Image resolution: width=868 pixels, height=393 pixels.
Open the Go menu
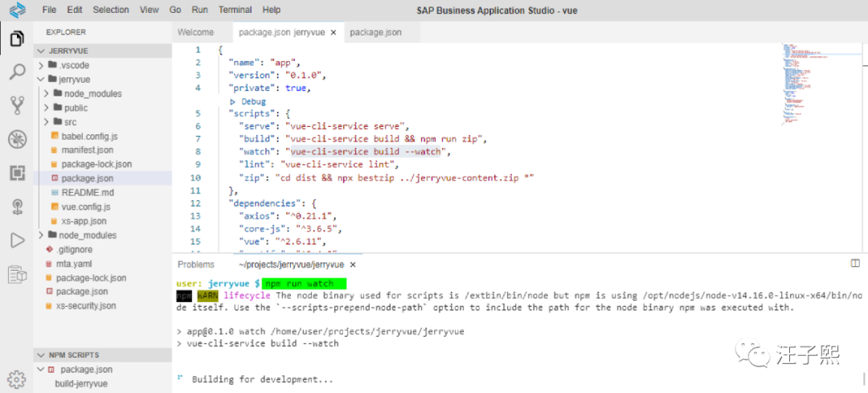point(175,10)
